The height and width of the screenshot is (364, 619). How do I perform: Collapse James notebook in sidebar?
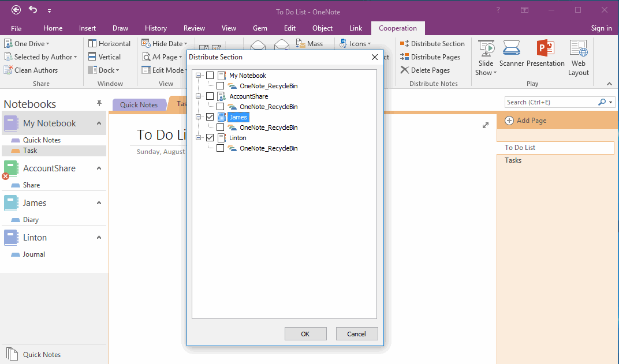tap(99, 203)
